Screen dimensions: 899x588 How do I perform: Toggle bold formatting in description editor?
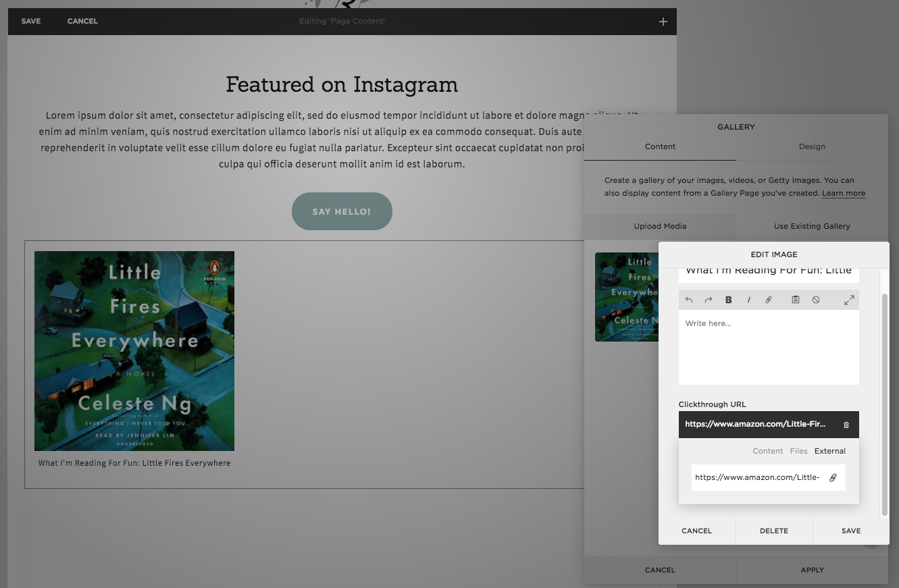click(729, 300)
